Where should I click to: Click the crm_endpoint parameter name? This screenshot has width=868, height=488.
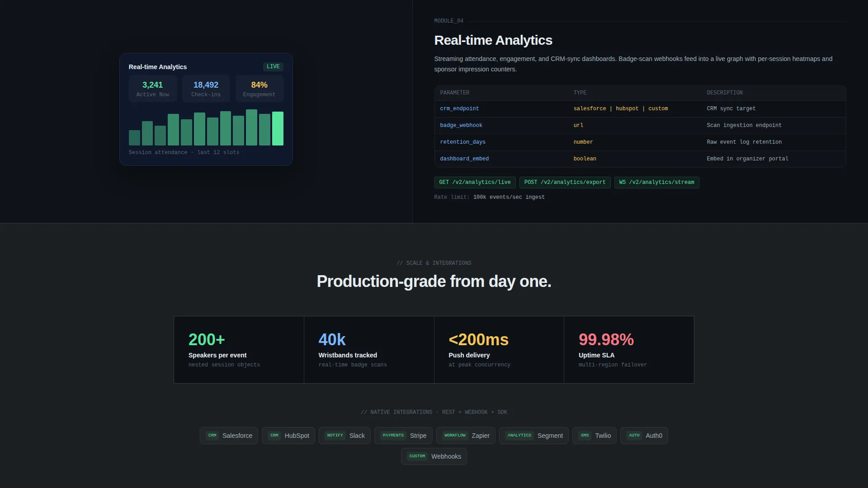(459, 109)
